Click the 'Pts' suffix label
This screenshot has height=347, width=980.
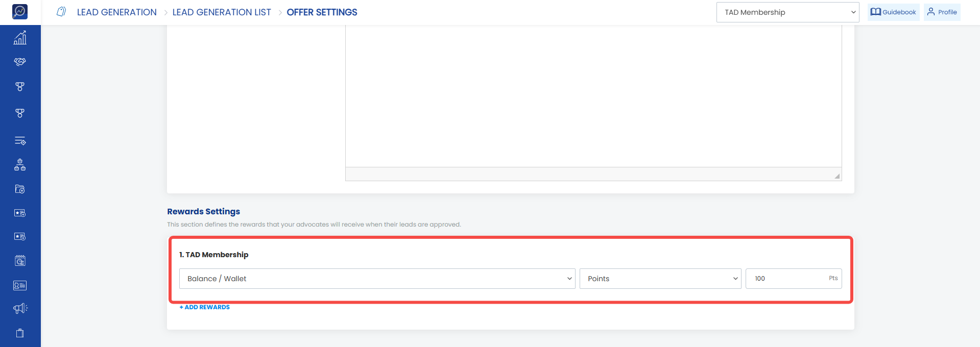pyautogui.click(x=833, y=278)
